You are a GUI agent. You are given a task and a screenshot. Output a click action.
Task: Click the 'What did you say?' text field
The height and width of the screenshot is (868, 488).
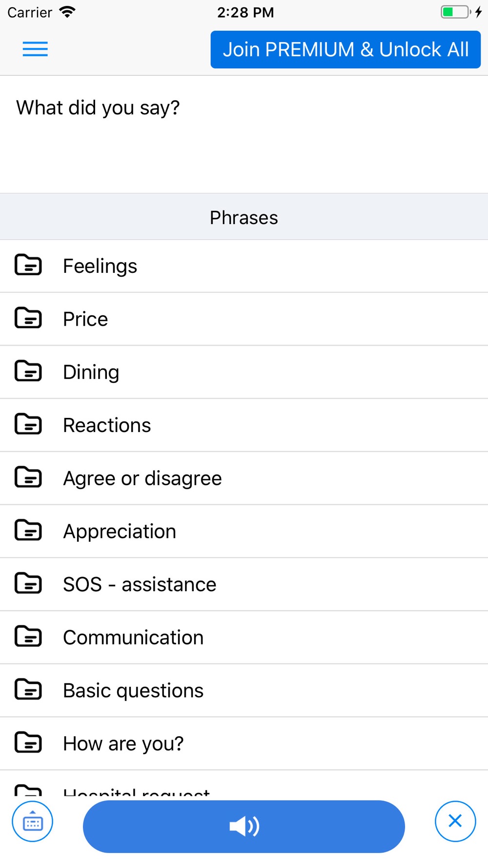244,134
